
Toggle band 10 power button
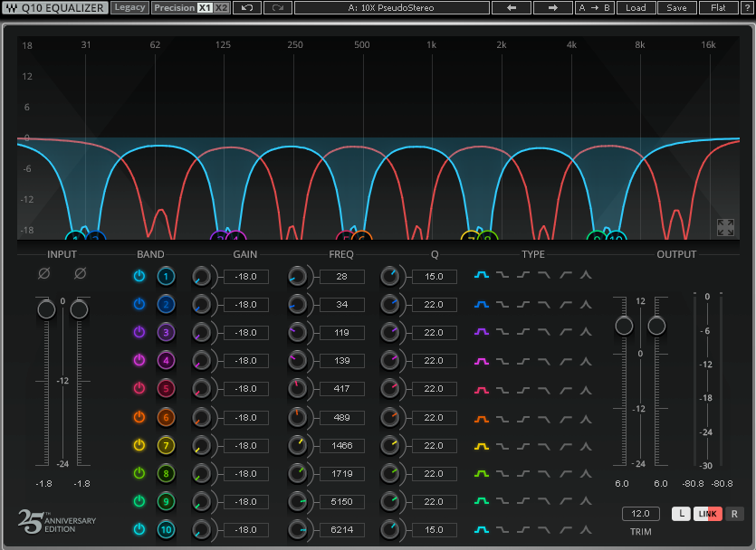click(139, 529)
